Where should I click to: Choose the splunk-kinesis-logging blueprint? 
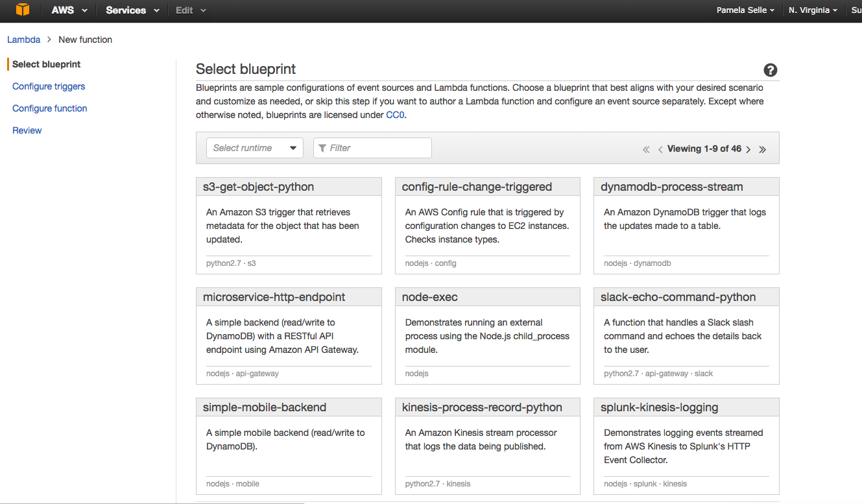pyautogui.click(x=686, y=446)
